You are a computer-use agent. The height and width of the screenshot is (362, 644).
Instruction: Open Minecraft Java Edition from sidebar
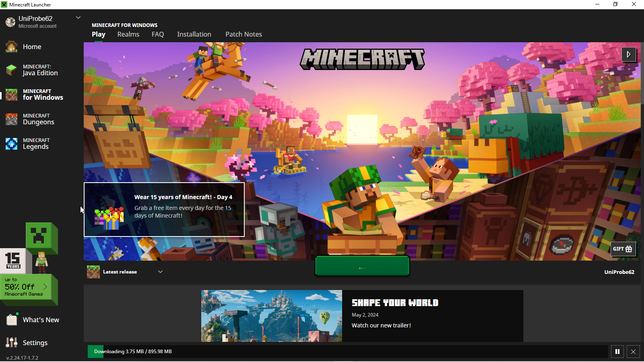tap(39, 70)
